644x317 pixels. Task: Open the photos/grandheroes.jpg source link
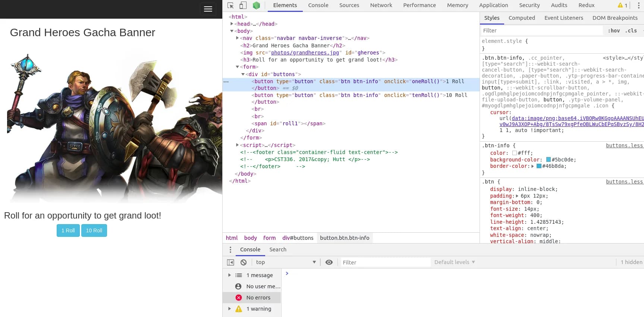pyautogui.click(x=305, y=53)
